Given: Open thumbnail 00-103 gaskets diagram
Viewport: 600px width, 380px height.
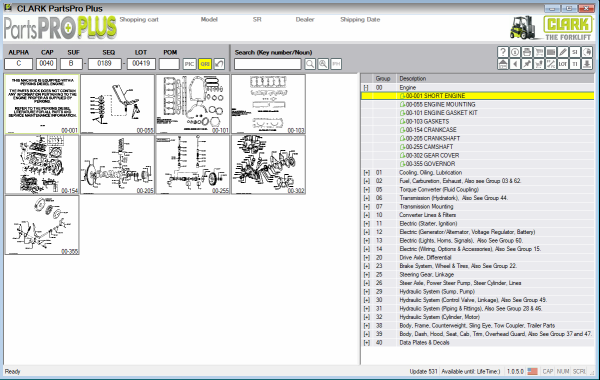Looking at the screenshot, I should click(x=268, y=104).
